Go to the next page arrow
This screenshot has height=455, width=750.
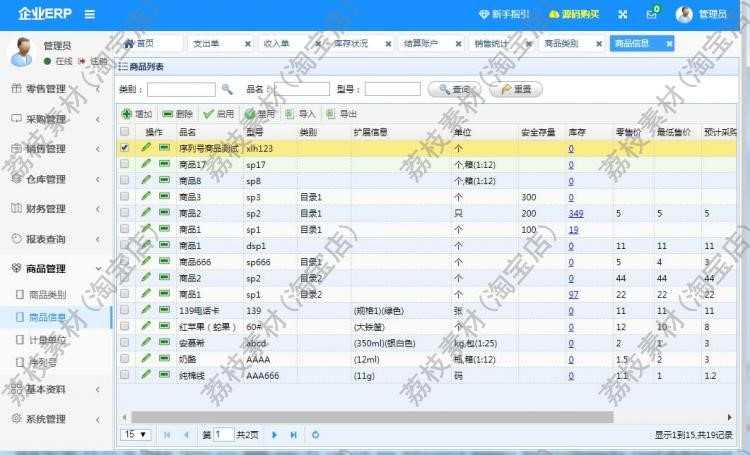(x=275, y=435)
